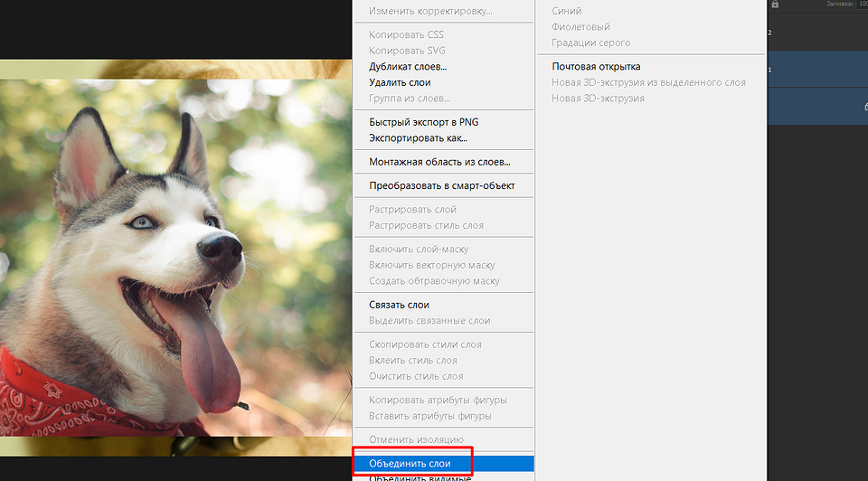Choose Монтажная область из слоев...

tap(439, 162)
